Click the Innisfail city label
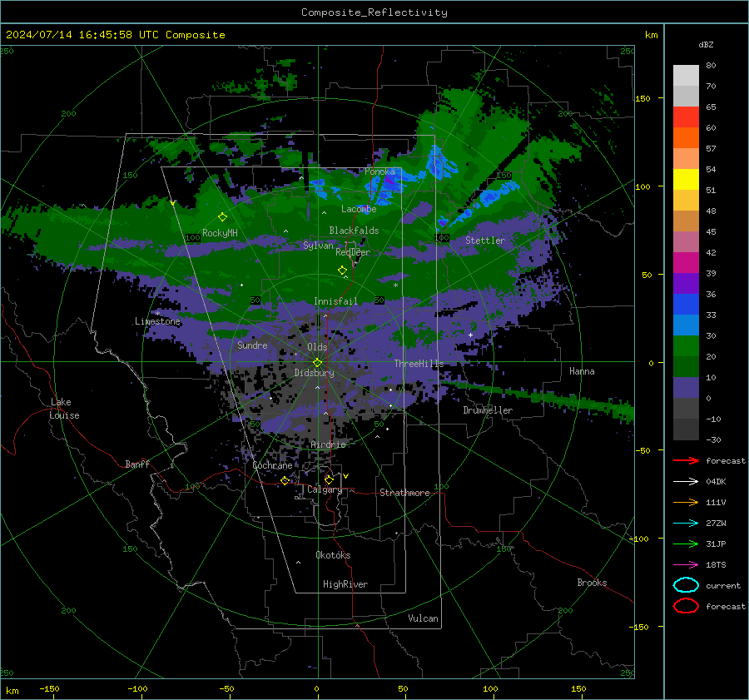 tap(335, 301)
